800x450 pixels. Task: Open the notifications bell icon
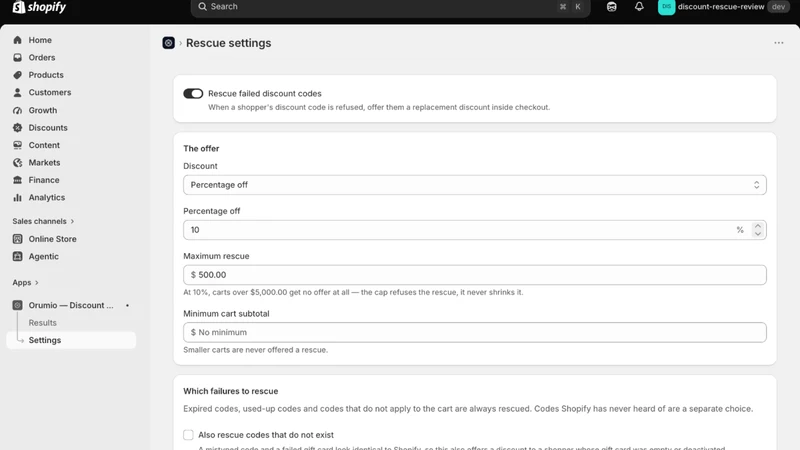pos(639,7)
